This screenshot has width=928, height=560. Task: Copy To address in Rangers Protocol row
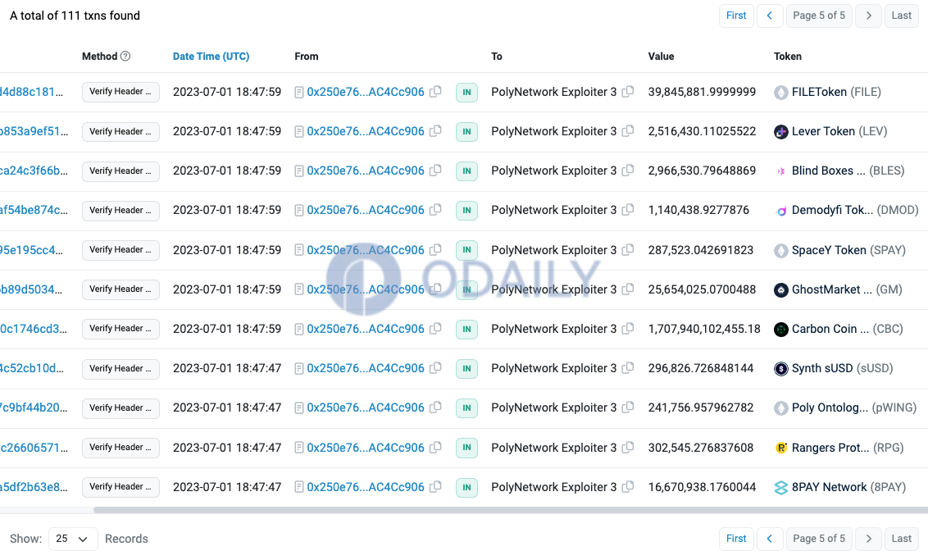click(628, 447)
